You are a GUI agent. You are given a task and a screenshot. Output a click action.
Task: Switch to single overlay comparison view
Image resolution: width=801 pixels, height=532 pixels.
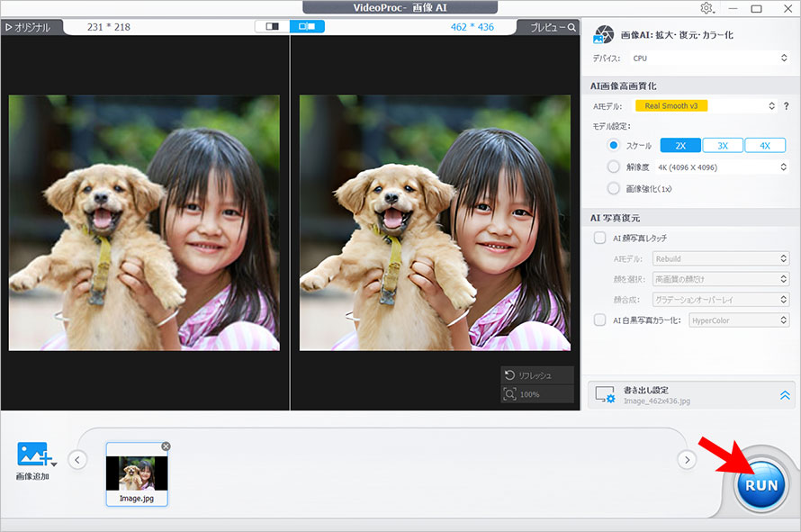point(273,26)
